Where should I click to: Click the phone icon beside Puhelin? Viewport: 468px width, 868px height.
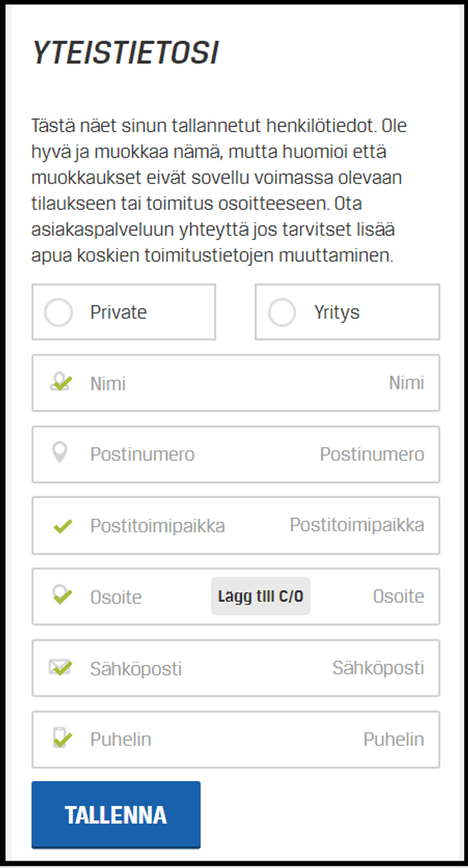pyautogui.click(x=62, y=739)
